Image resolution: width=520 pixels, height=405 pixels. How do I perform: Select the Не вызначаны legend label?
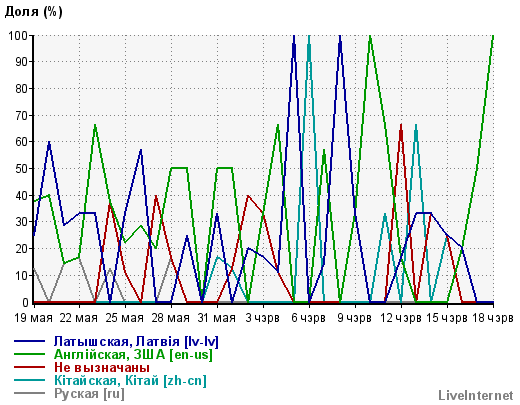(102, 367)
